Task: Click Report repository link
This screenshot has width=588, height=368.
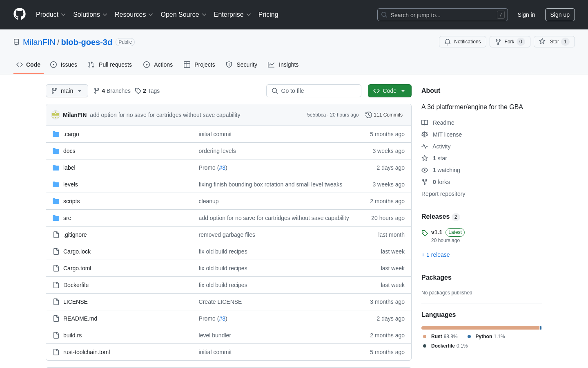Action: point(443,194)
